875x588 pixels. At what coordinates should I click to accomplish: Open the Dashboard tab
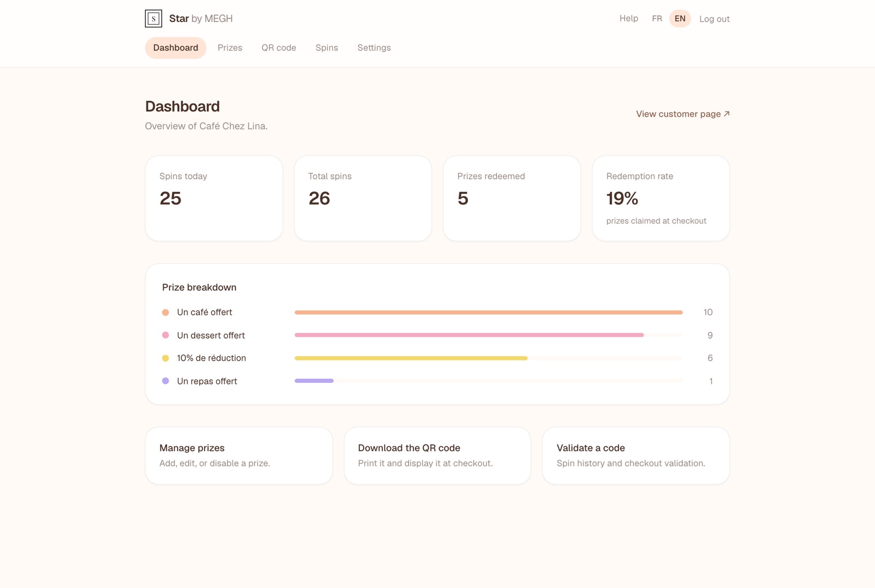(176, 48)
